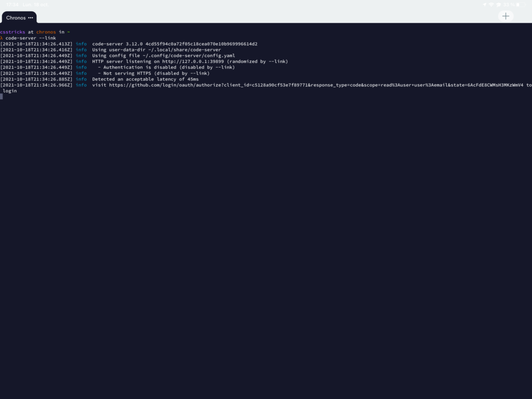Add a new terminal tab with plus button
The image size is (532, 399).
pos(506,16)
